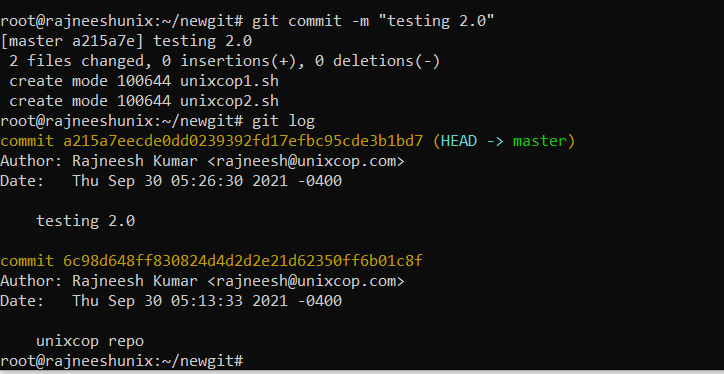
Task: Click the git log command text
Action: coord(284,121)
